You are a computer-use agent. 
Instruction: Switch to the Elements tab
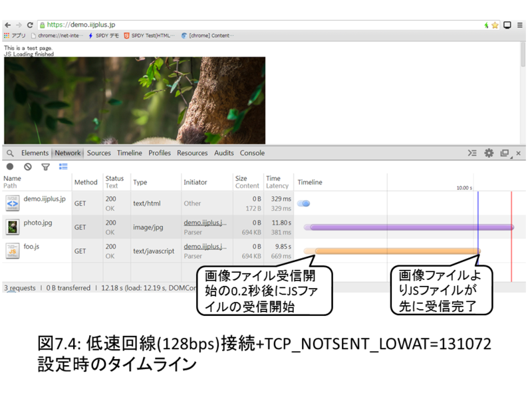pos(35,153)
